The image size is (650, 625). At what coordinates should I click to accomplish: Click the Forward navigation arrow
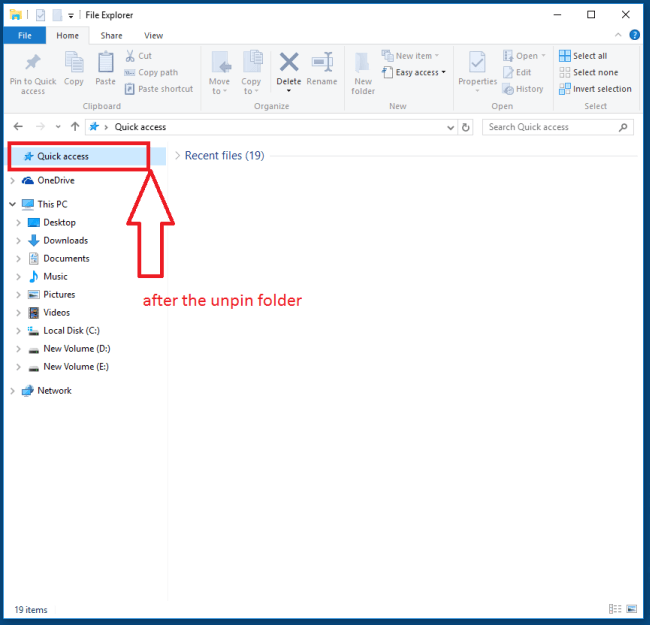pyautogui.click(x=40, y=126)
